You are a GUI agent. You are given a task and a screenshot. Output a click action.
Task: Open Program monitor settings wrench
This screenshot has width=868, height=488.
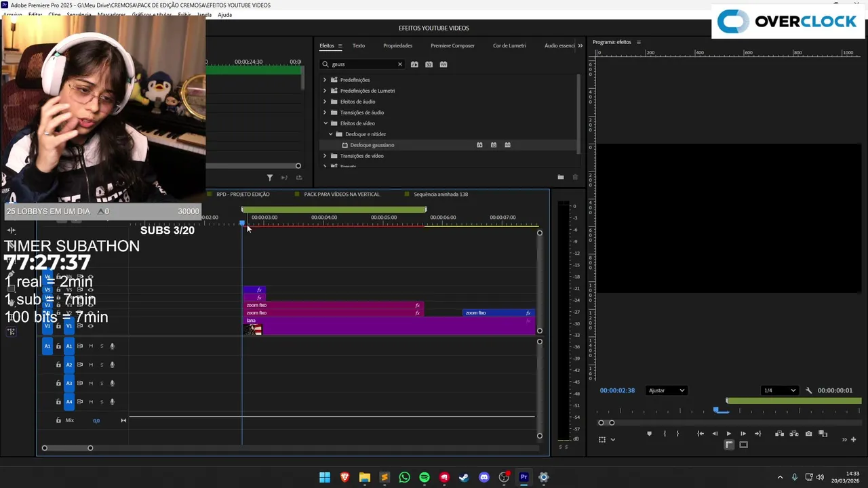(808, 390)
